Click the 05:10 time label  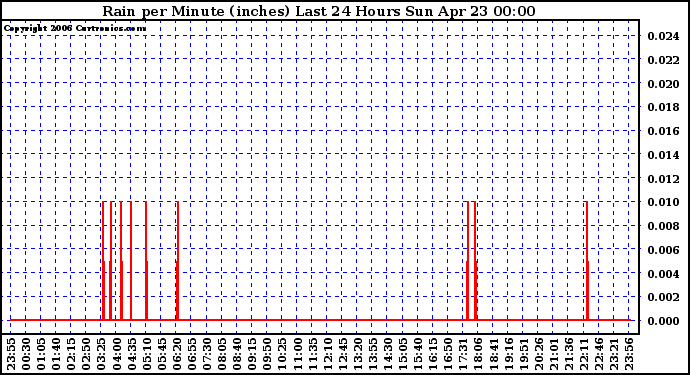[x=147, y=354]
